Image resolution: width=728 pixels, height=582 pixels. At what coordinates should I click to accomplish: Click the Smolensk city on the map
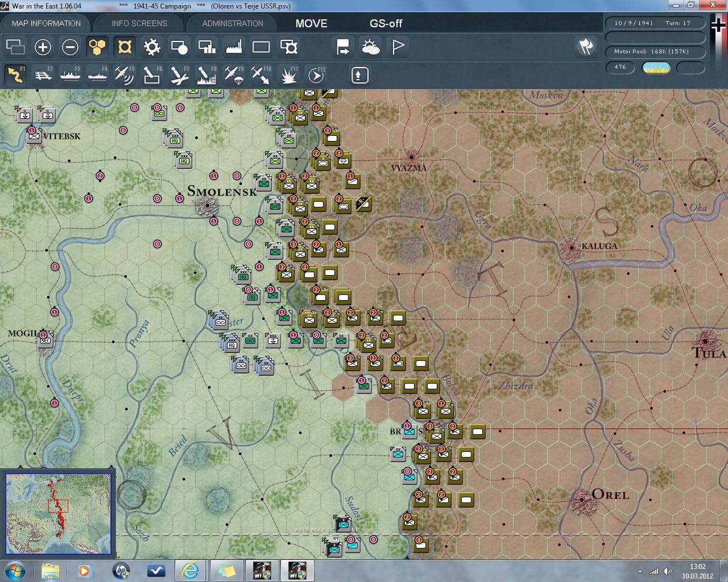coord(208,205)
